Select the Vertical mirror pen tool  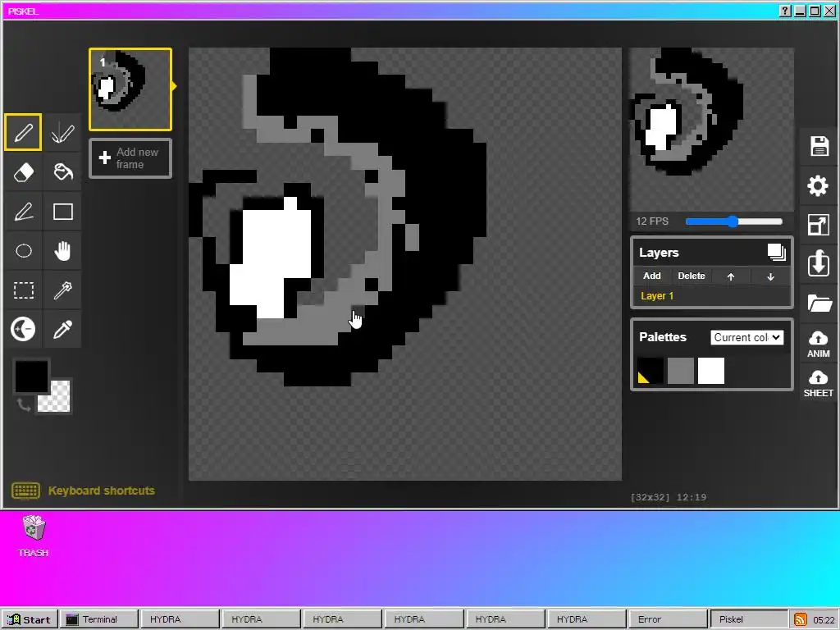coord(62,132)
